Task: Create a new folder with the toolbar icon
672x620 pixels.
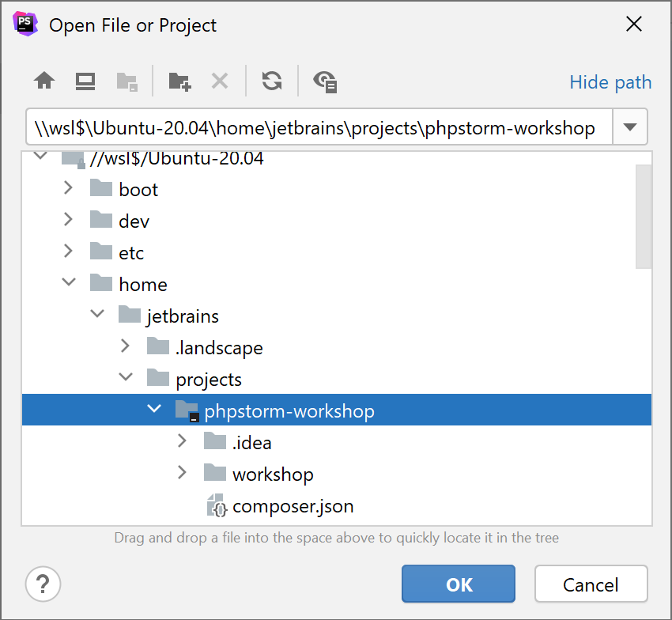Action: (179, 81)
